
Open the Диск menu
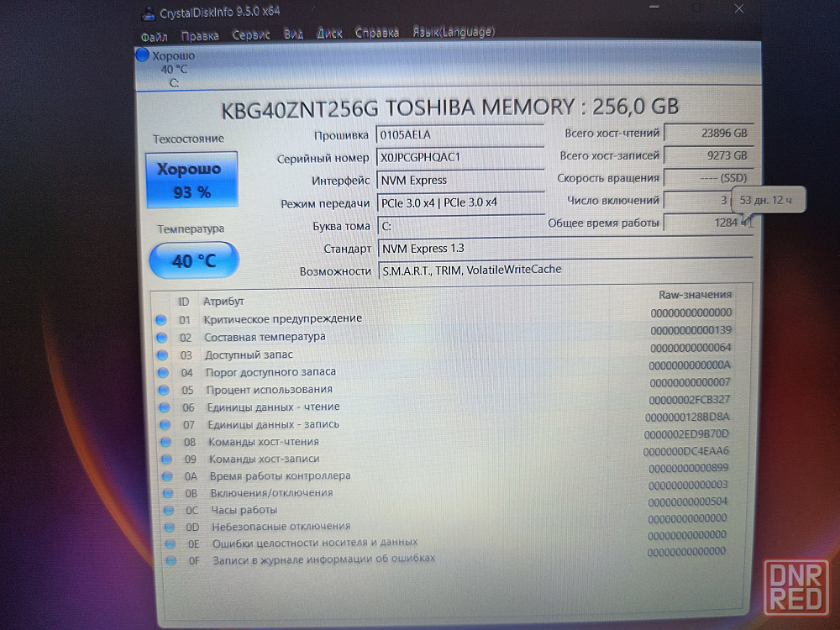(329, 34)
